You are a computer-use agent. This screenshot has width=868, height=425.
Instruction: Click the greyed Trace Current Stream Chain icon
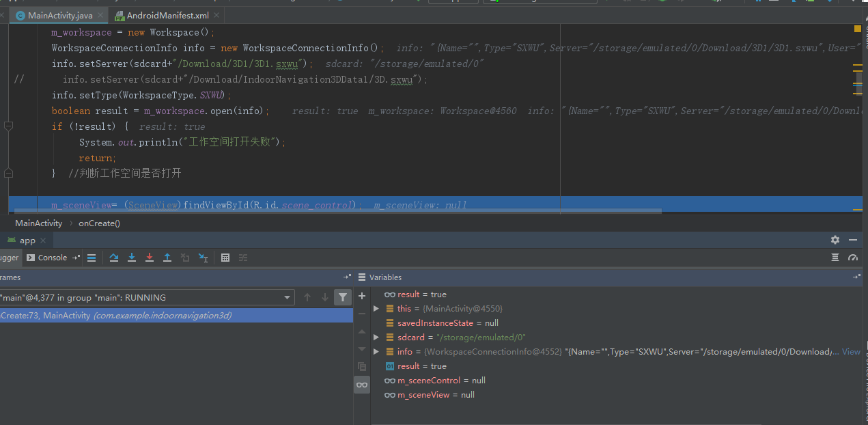(243, 258)
